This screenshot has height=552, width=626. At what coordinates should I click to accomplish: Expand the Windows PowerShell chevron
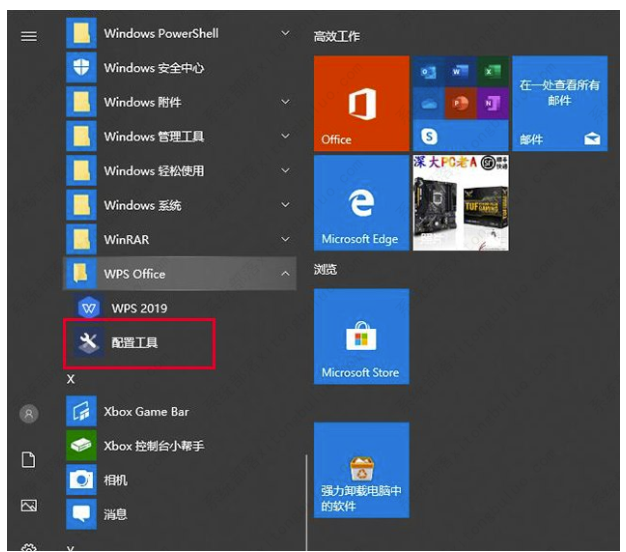285,33
